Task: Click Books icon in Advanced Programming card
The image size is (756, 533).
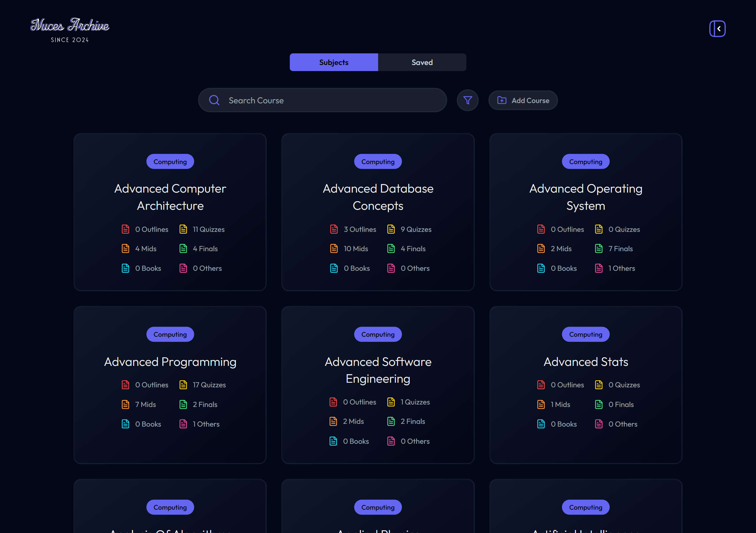Action: click(125, 424)
